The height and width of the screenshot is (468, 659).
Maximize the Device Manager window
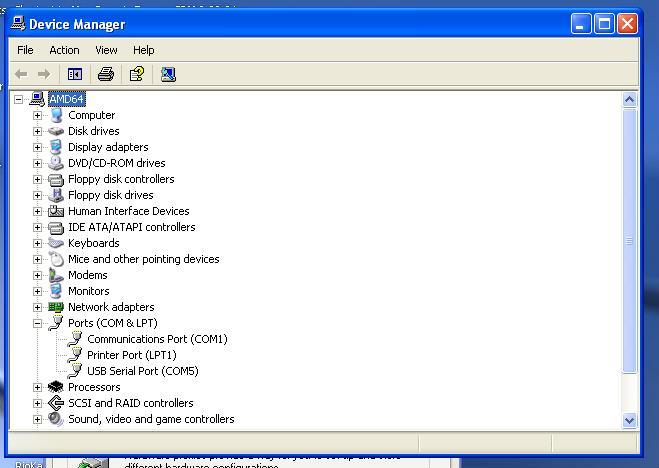coord(604,24)
